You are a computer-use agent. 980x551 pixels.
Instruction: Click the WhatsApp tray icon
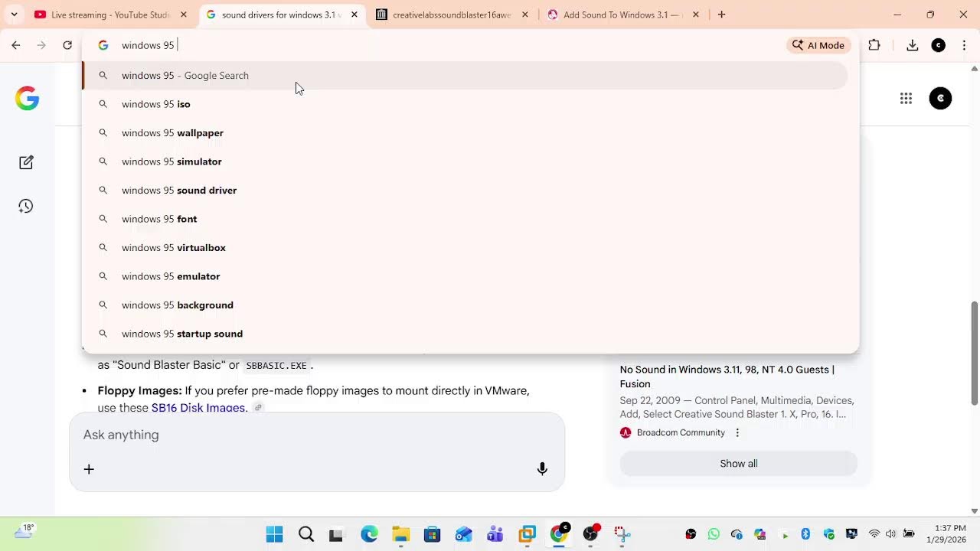pyautogui.click(x=714, y=534)
